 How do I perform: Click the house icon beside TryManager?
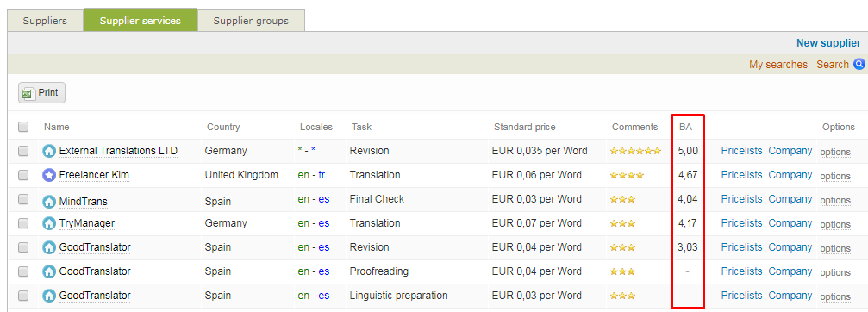pyautogui.click(x=49, y=223)
